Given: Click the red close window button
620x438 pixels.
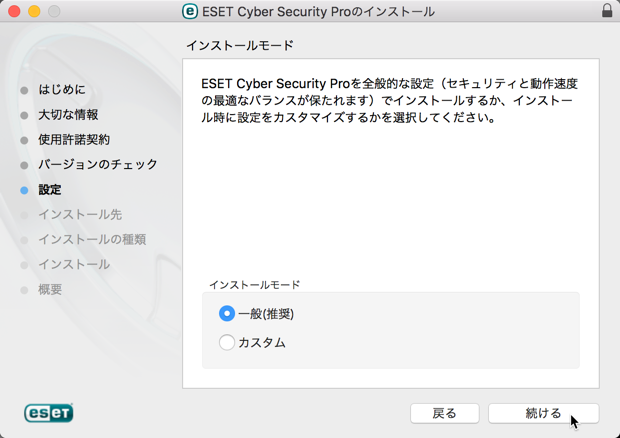Looking at the screenshot, I should [x=14, y=11].
